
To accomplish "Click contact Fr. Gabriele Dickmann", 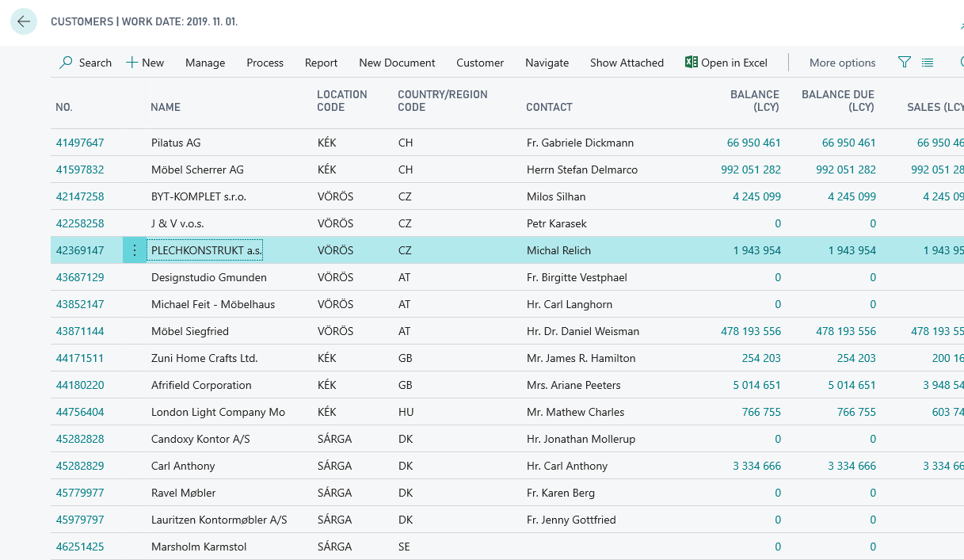I will click(580, 143).
